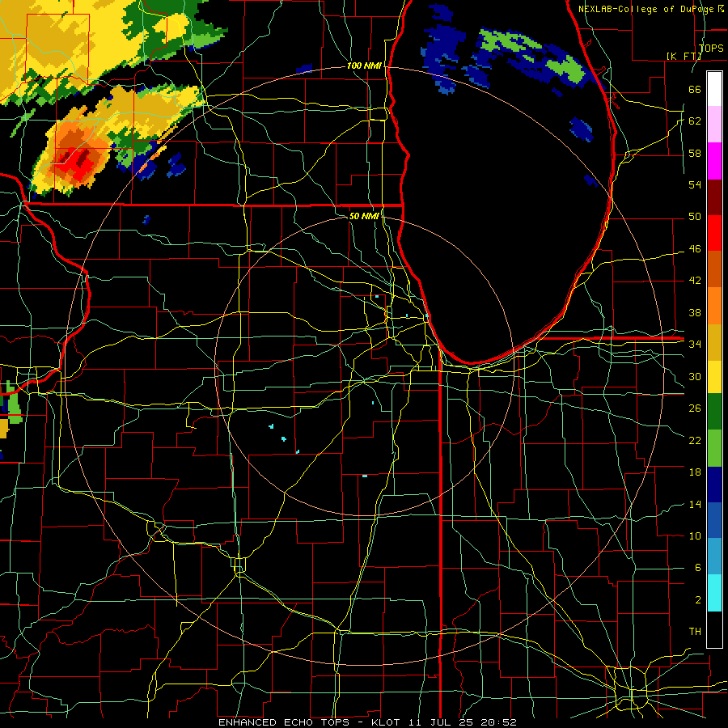Select the light green legend swatch
Image resolution: width=728 pixels, height=728 pixels.
click(714, 448)
